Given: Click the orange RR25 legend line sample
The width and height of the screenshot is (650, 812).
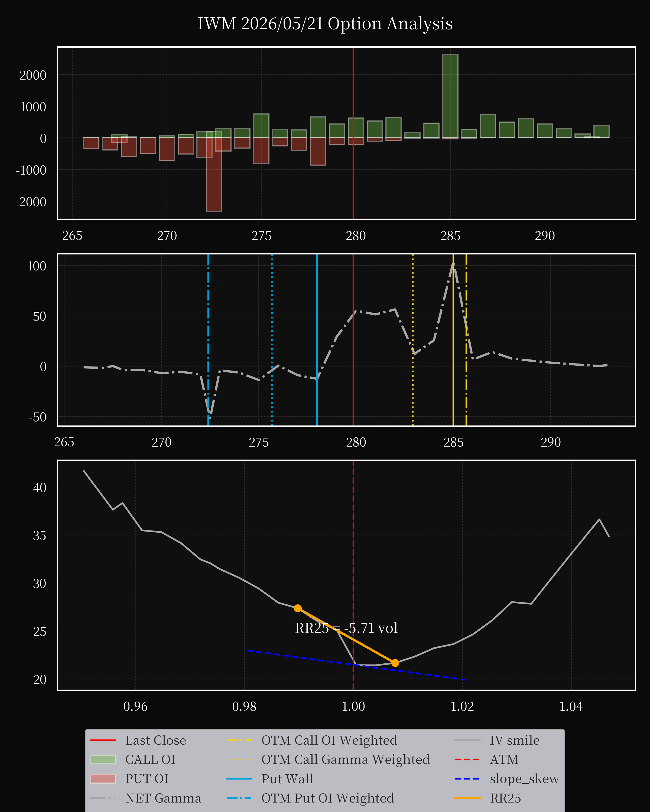Looking at the screenshot, I should tap(467, 798).
